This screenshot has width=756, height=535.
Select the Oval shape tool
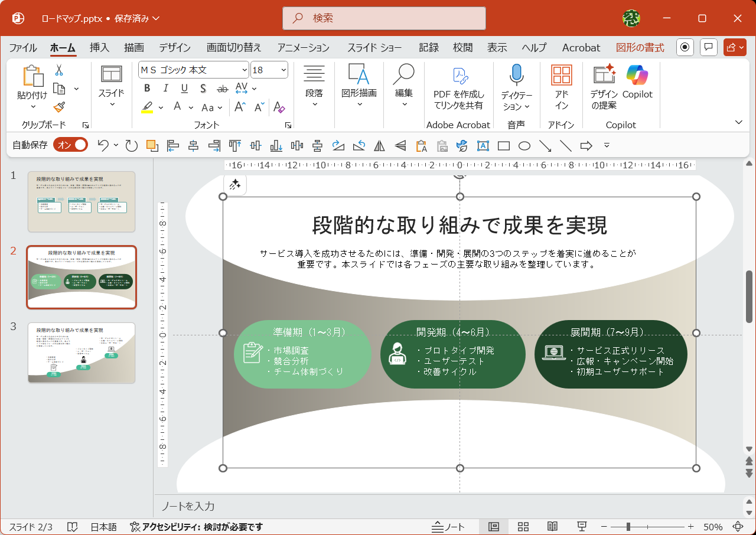524,145
